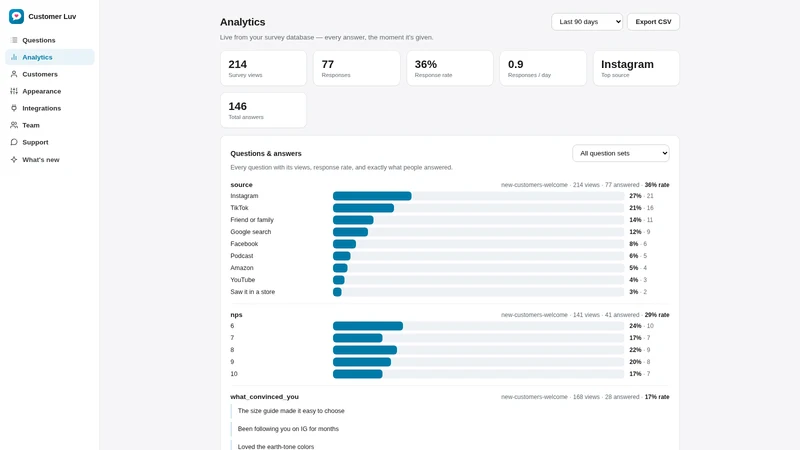Export analytics with Export CSV button
This screenshot has height=450, width=800.
[x=653, y=22]
